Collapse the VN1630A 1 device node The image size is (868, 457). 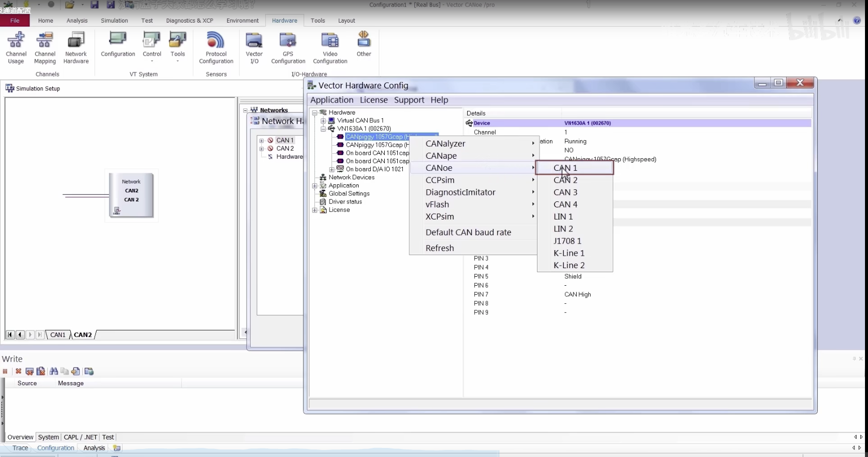[x=323, y=129]
